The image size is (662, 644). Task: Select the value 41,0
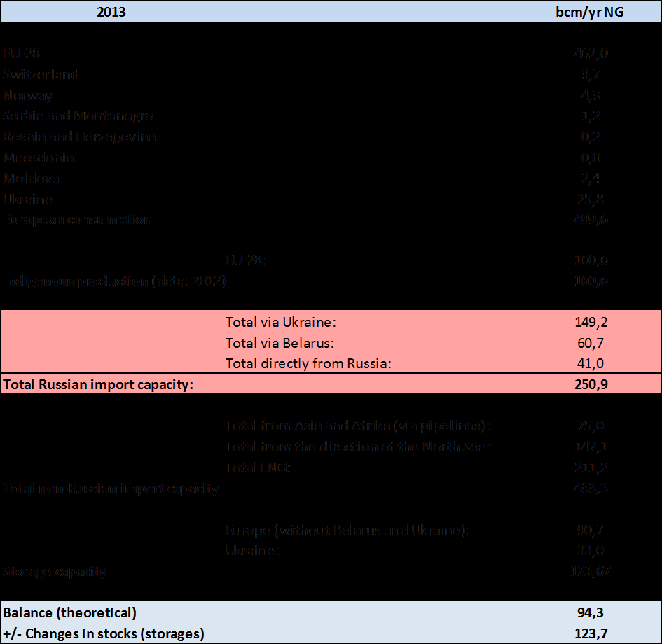coord(591,363)
